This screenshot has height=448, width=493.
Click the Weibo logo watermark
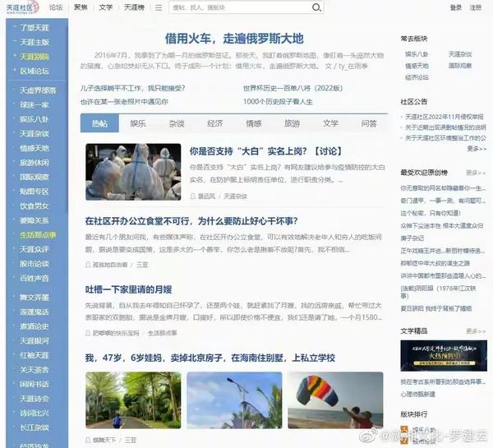(369, 436)
